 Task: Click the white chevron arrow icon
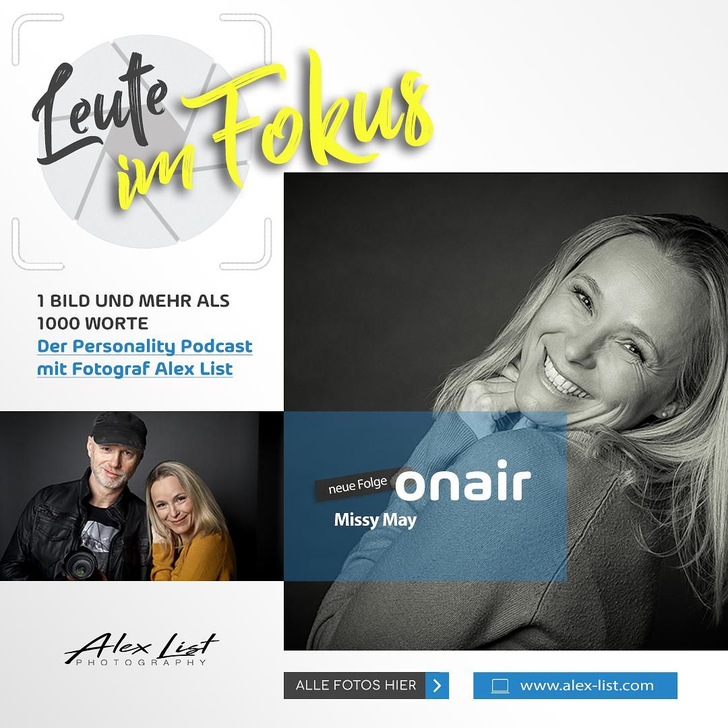pos(437,686)
